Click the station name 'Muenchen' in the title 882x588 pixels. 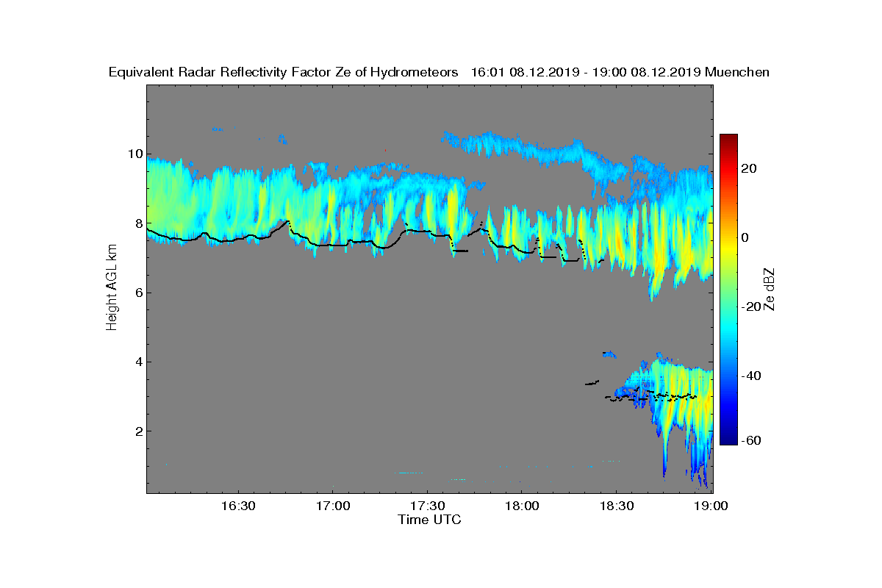click(x=737, y=72)
